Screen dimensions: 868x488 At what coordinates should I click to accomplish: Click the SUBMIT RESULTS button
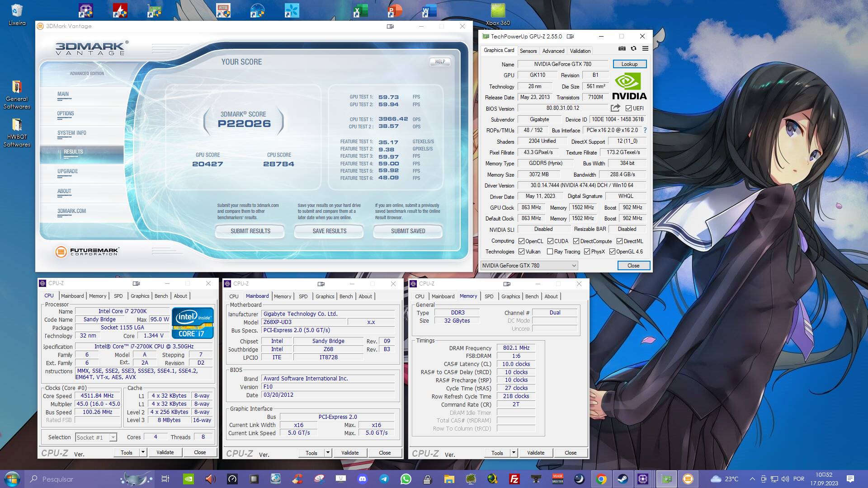click(250, 231)
